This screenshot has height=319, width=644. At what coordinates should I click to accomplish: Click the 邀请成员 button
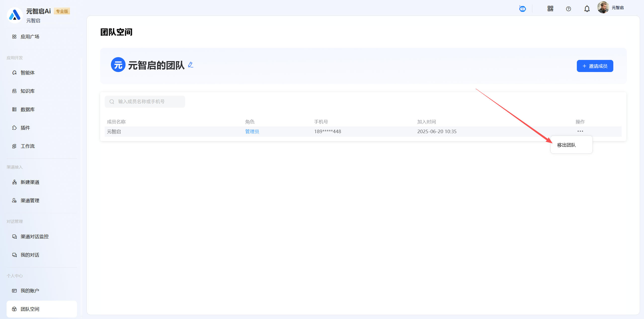(595, 66)
